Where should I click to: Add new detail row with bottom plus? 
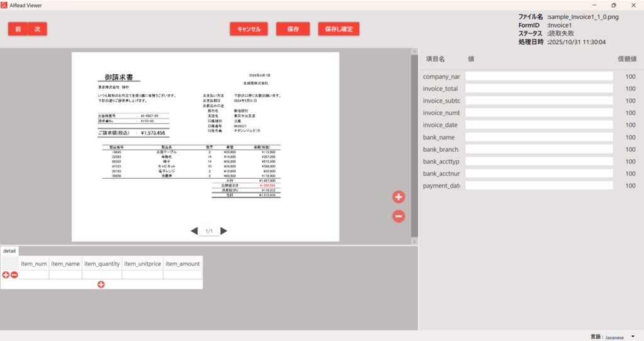pyautogui.click(x=101, y=284)
